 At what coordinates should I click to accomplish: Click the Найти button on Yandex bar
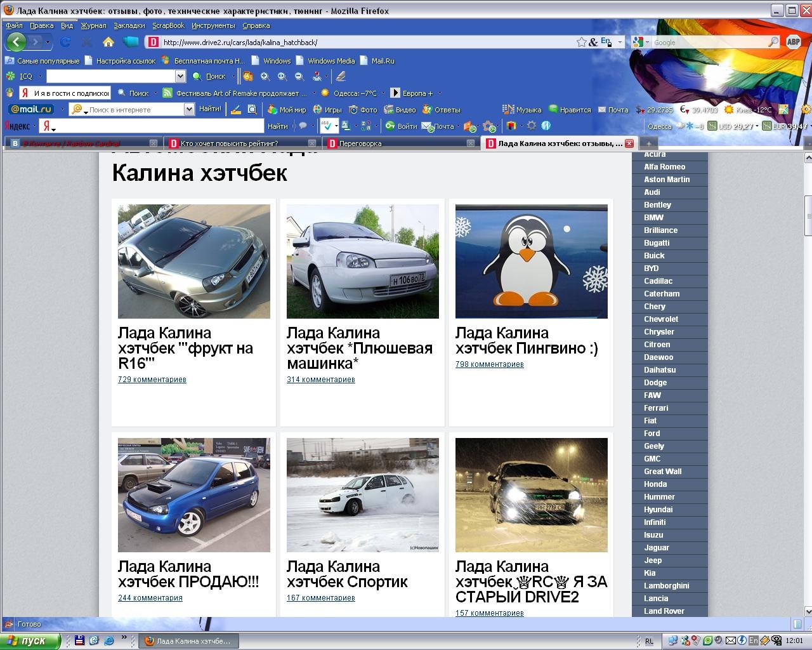click(x=277, y=126)
